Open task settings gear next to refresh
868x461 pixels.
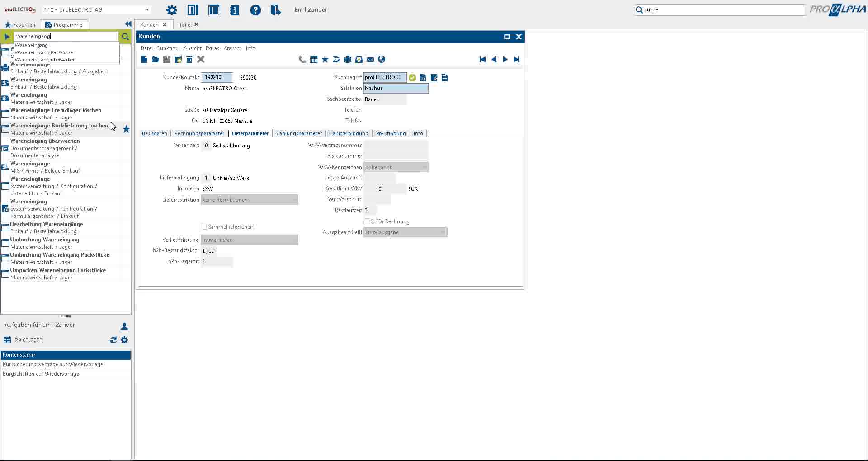point(125,340)
